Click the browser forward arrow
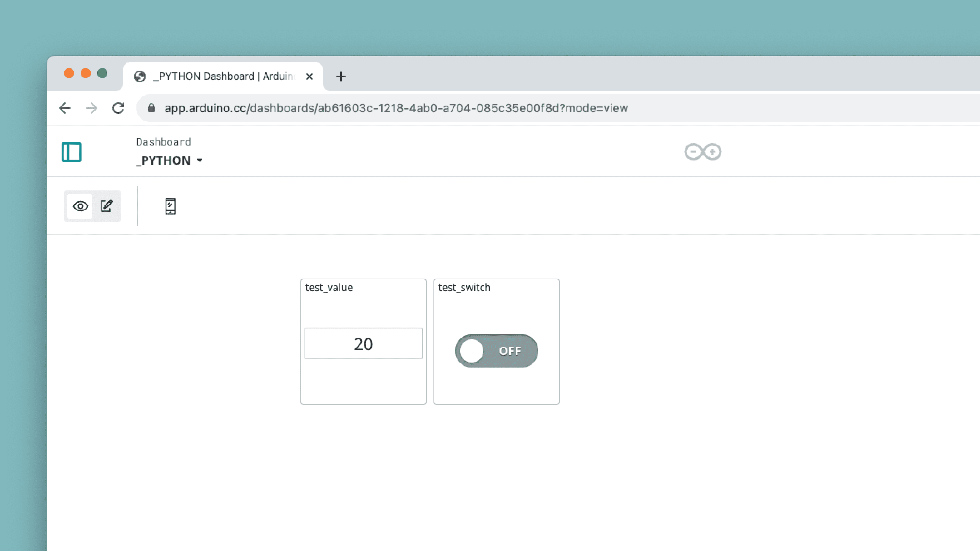 click(91, 108)
